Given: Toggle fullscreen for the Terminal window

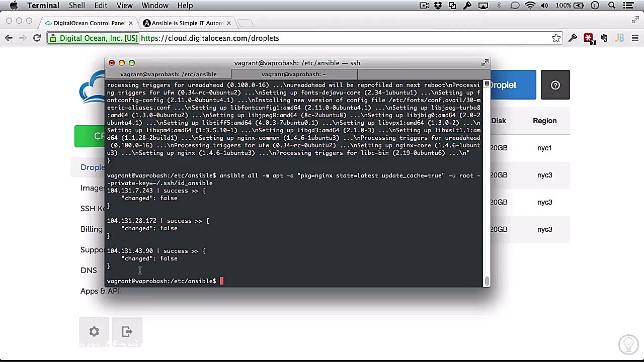Looking at the screenshot, I should [x=485, y=63].
